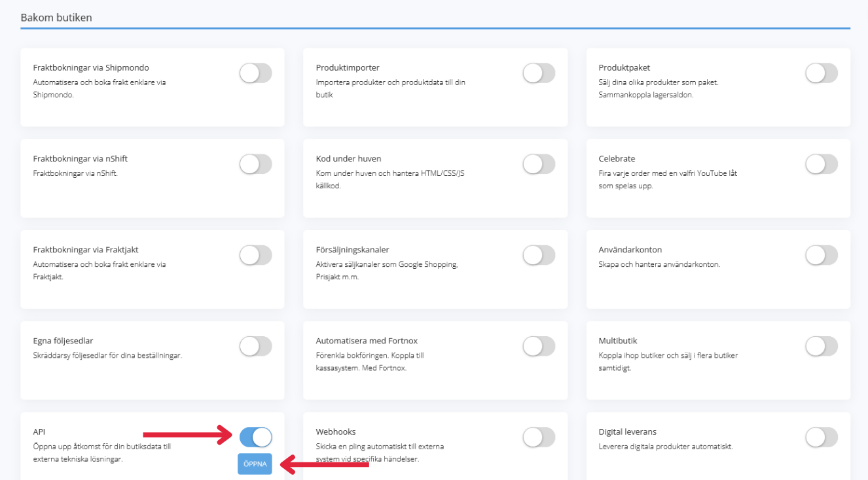Select the Bakom butiken section heading
This screenshot has height=480, width=868.
coord(56,18)
